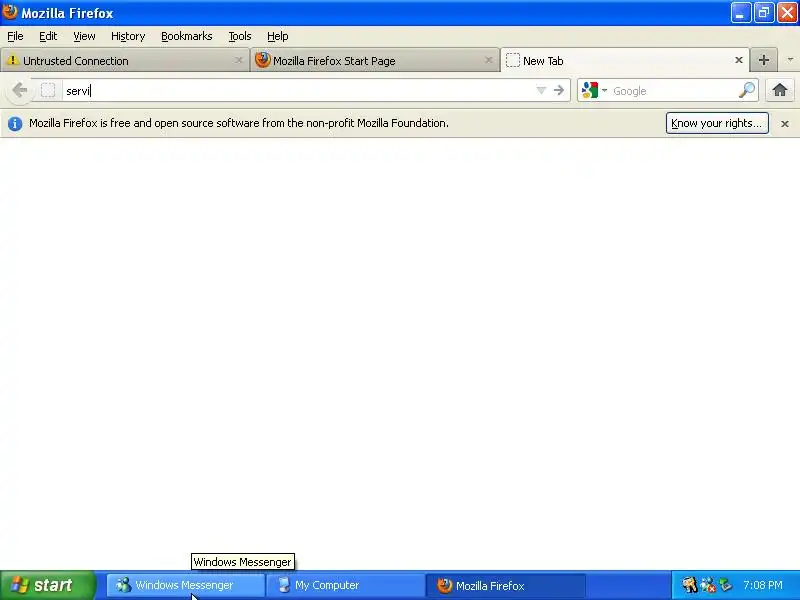Image resolution: width=800 pixels, height=600 pixels.
Task: Click the Firefox logo in title bar
Action: [10, 12]
